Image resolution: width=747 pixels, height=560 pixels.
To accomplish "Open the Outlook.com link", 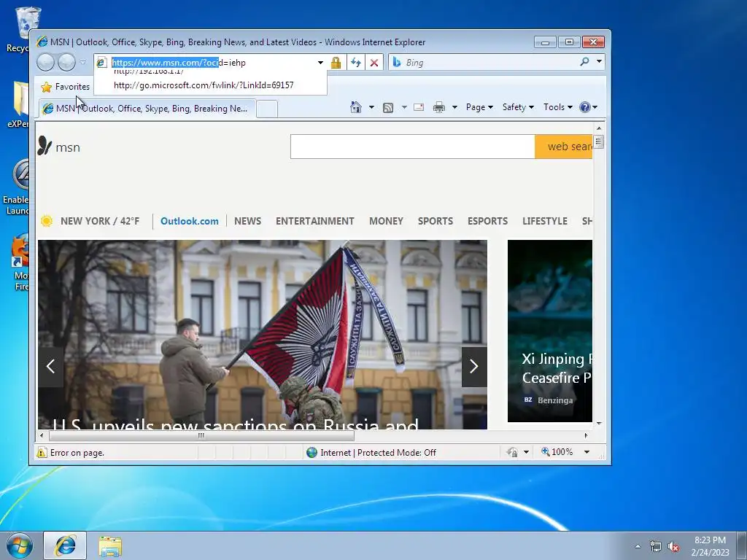I will click(189, 221).
